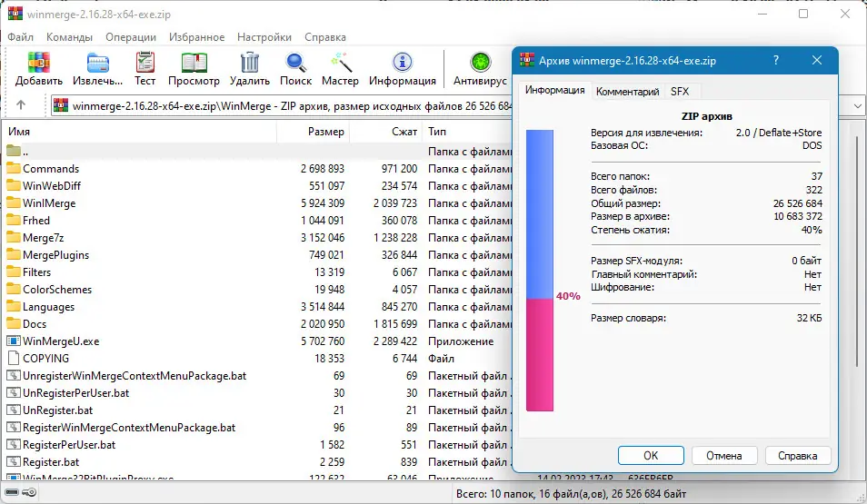Open the Файл menu
867x504 pixels.
(20, 37)
